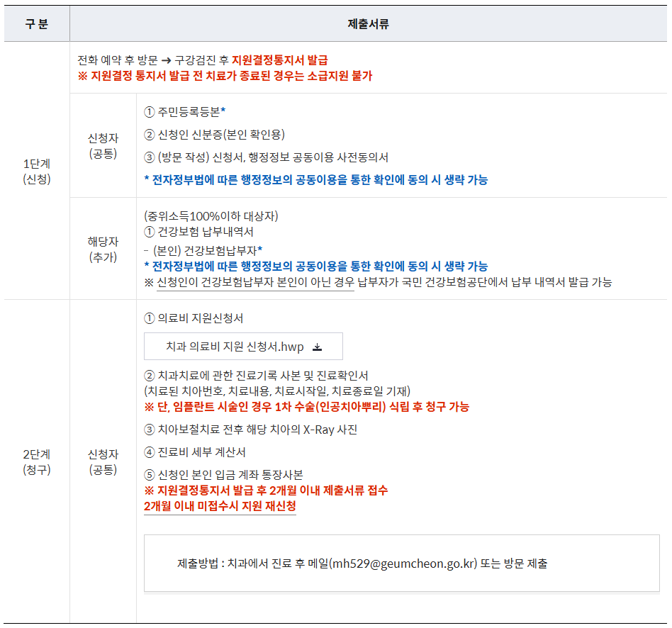Select the 건강보험 납부내역서 item
The height and width of the screenshot is (628, 672).
[203, 232]
